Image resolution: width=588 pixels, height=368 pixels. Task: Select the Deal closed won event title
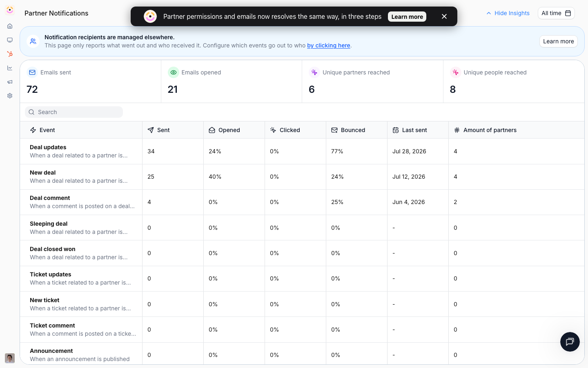pos(53,249)
